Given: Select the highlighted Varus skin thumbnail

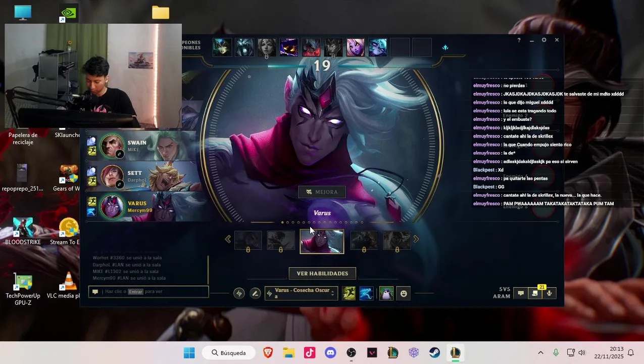Looking at the screenshot, I should 322,241.
